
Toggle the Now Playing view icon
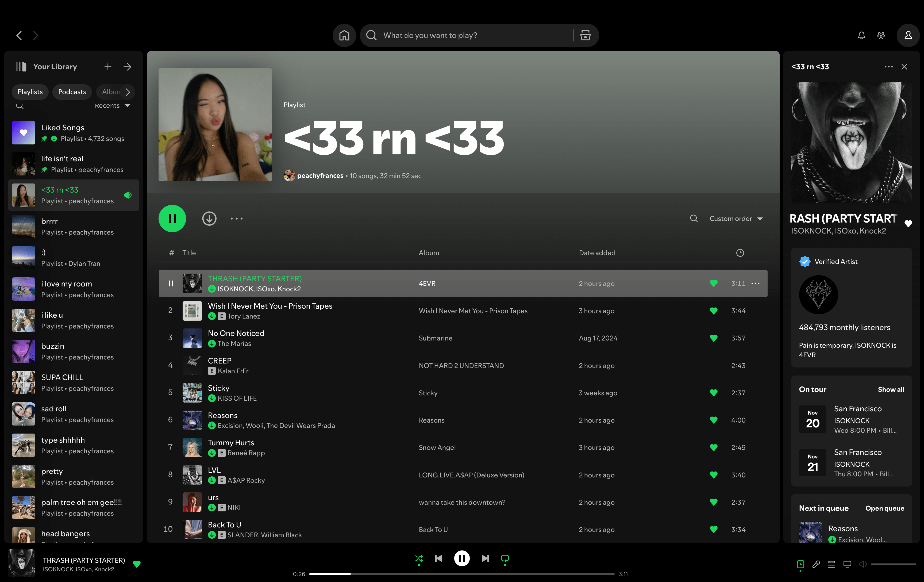pos(800,564)
